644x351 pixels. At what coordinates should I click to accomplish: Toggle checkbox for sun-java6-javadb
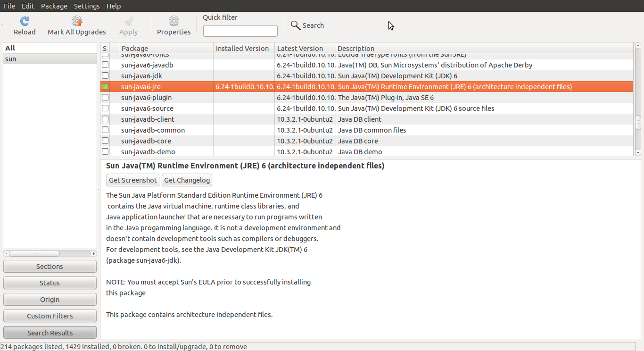click(105, 65)
